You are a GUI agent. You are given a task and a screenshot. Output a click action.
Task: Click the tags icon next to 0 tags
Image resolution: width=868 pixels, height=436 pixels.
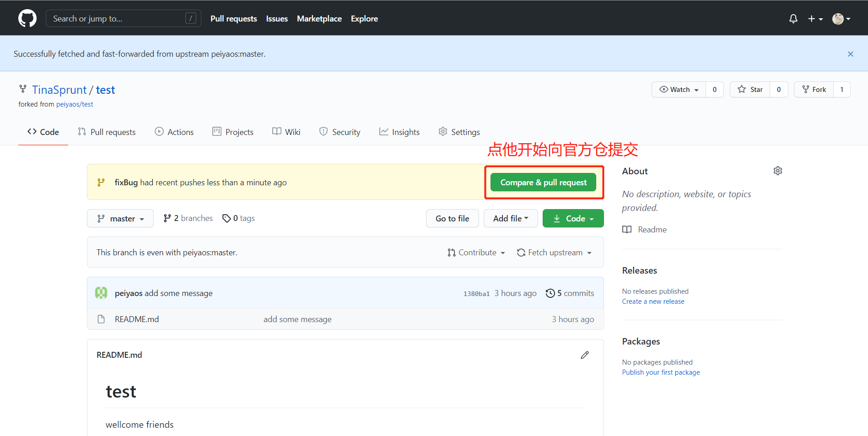coord(226,218)
